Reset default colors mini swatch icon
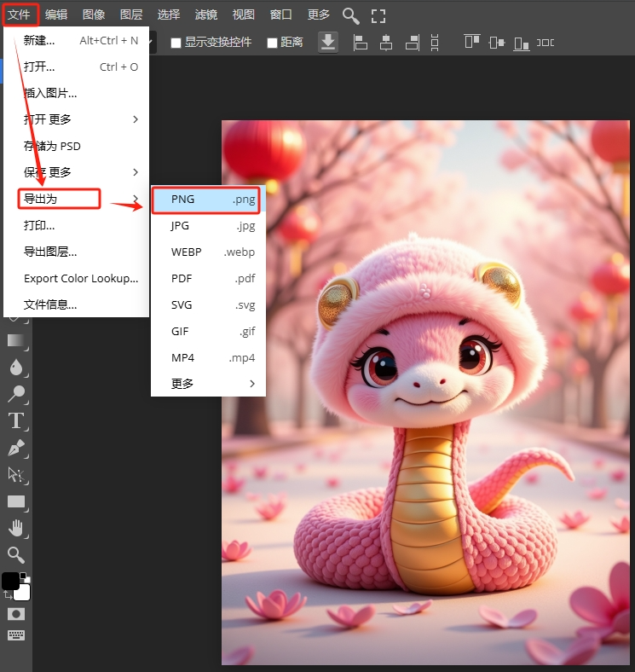The image size is (635, 672). (x=25, y=577)
